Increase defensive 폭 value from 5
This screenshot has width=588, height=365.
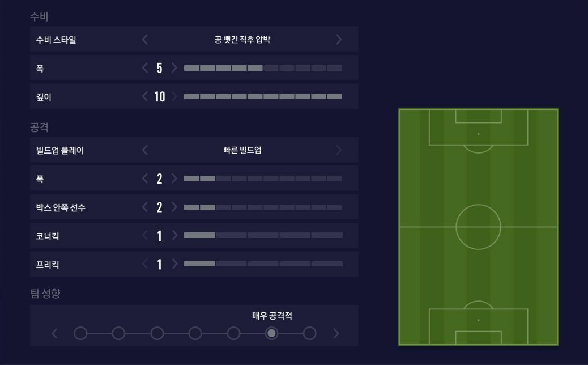pos(174,68)
